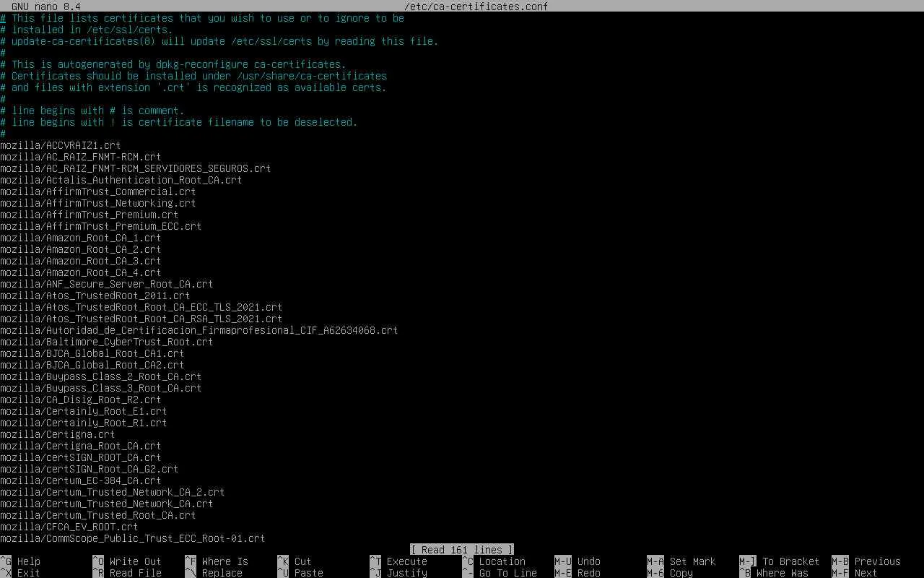Place cursor on mozilla/AC_RAIZ_FNMT-RCM.crt line
This screenshot has width=924, height=578.
click(81, 157)
